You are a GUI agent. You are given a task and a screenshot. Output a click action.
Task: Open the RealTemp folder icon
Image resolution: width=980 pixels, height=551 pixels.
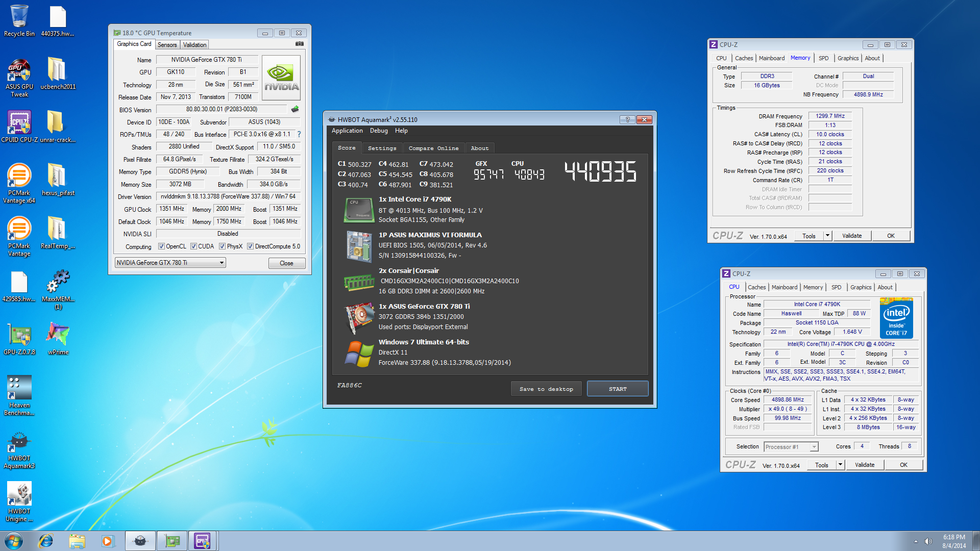click(x=58, y=233)
